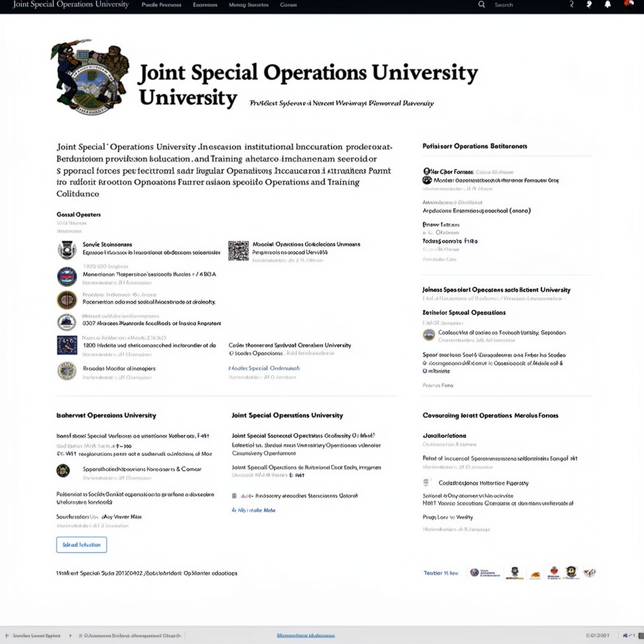This screenshot has width=644, height=644.
Task: Open the second top navigation menu item
Action: (x=205, y=5)
